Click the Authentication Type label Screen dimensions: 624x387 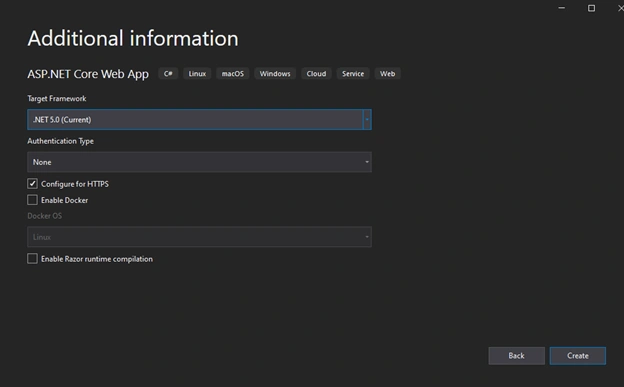60,141
